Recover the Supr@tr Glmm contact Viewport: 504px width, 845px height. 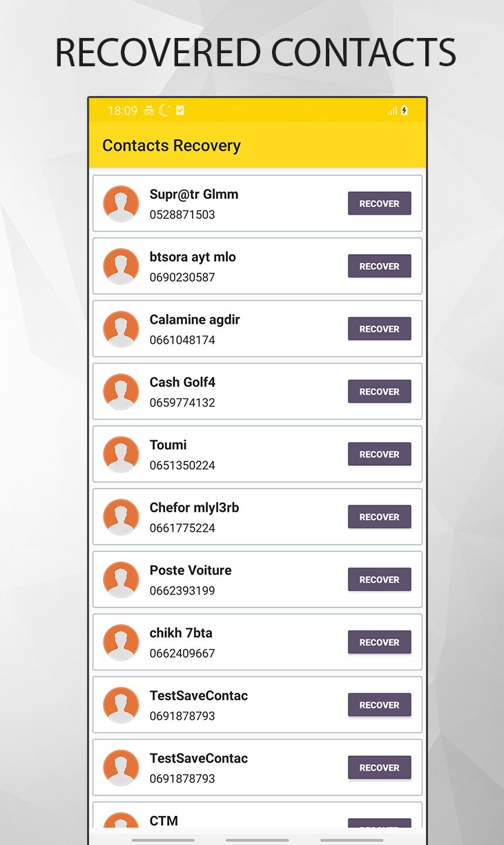[x=379, y=204]
